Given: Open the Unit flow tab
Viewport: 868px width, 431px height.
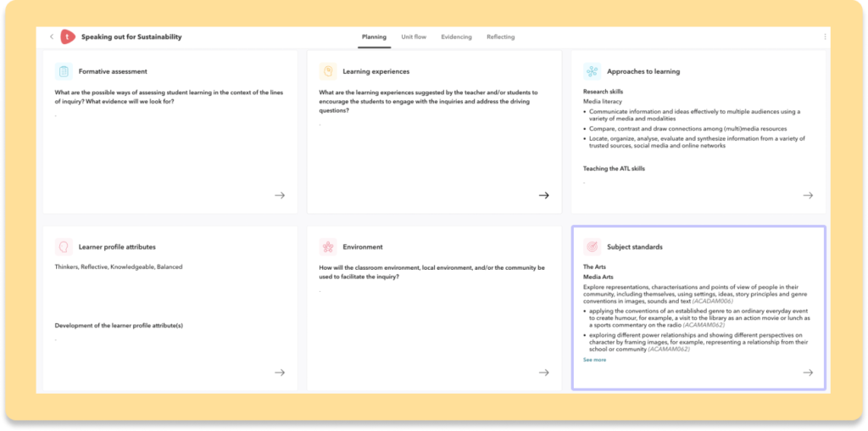Looking at the screenshot, I should (414, 37).
